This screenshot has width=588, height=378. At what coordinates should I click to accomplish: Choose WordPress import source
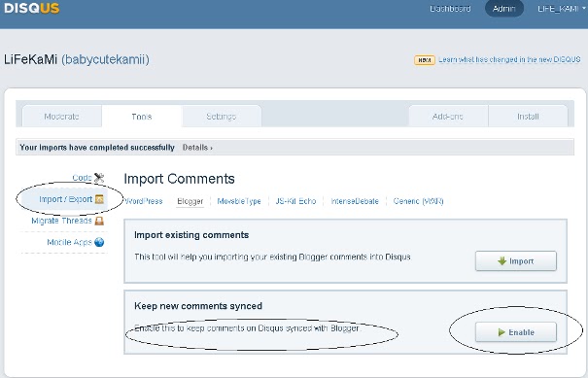143,201
